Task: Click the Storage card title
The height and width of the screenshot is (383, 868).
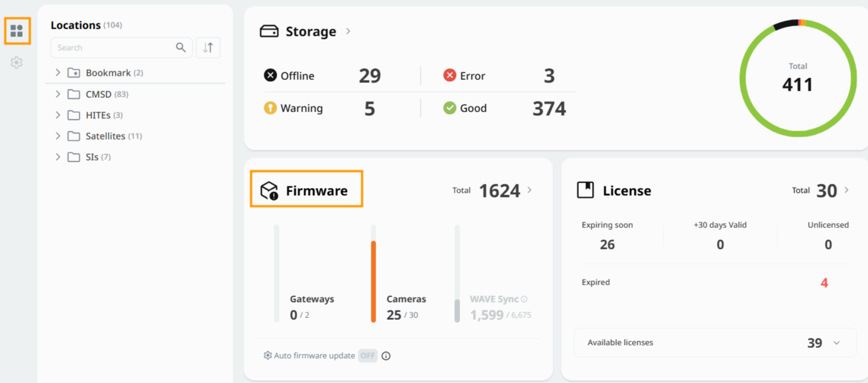Action: (x=311, y=32)
